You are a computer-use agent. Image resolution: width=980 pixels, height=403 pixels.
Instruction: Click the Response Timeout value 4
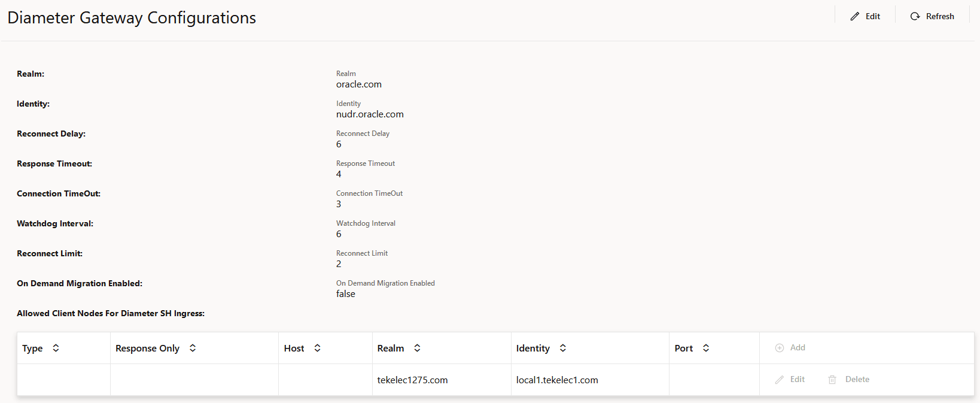(x=339, y=174)
